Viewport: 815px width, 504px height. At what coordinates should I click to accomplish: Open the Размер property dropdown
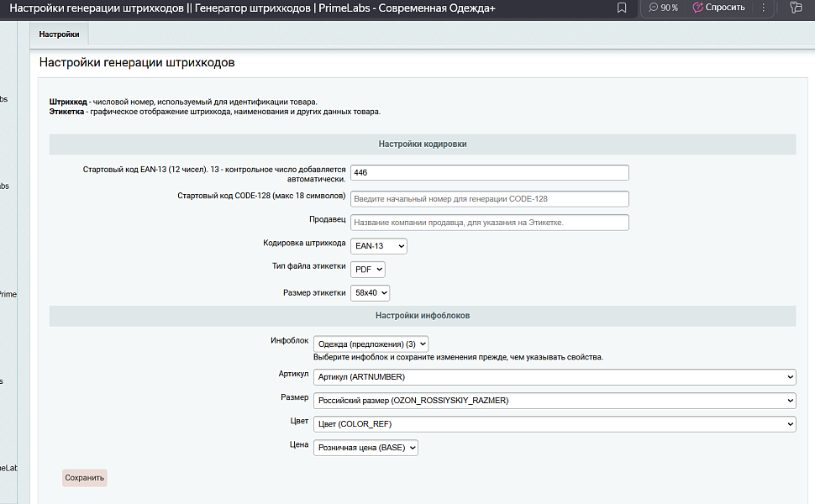coord(554,401)
